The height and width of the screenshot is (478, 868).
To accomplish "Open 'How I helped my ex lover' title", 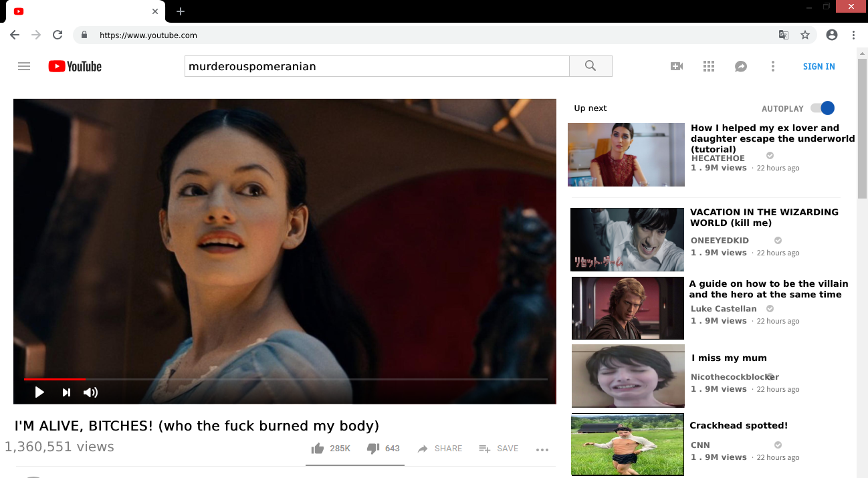I will (773, 138).
